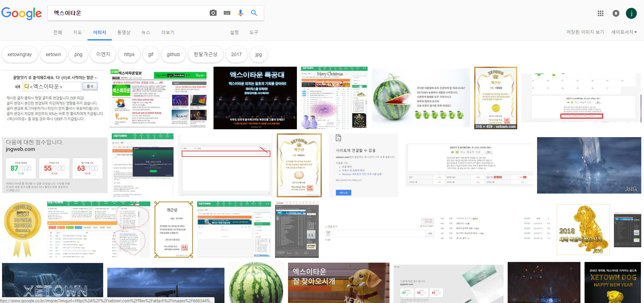
Task: Switch to the 지도 tab
Action: (x=78, y=32)
